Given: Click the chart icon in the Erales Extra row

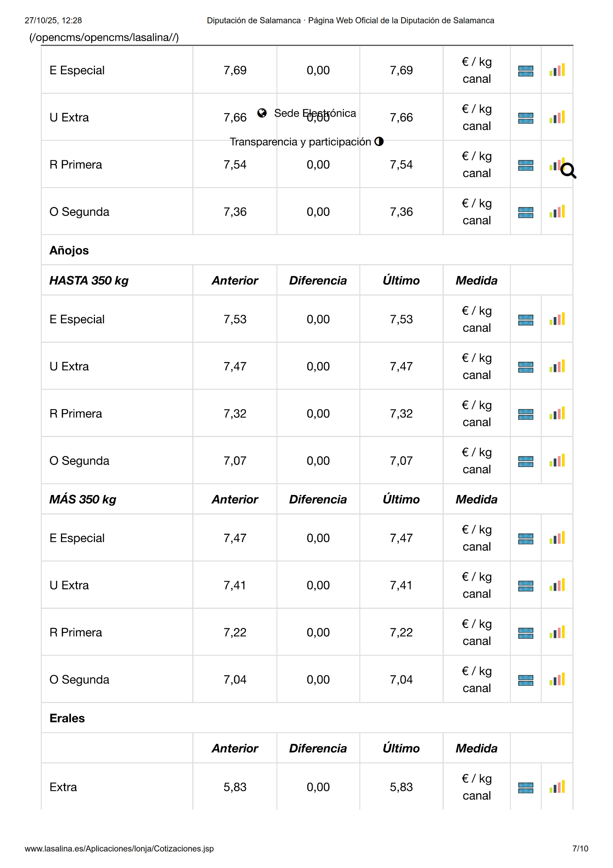Looking at the screenshot, I should tap(557, 787).
